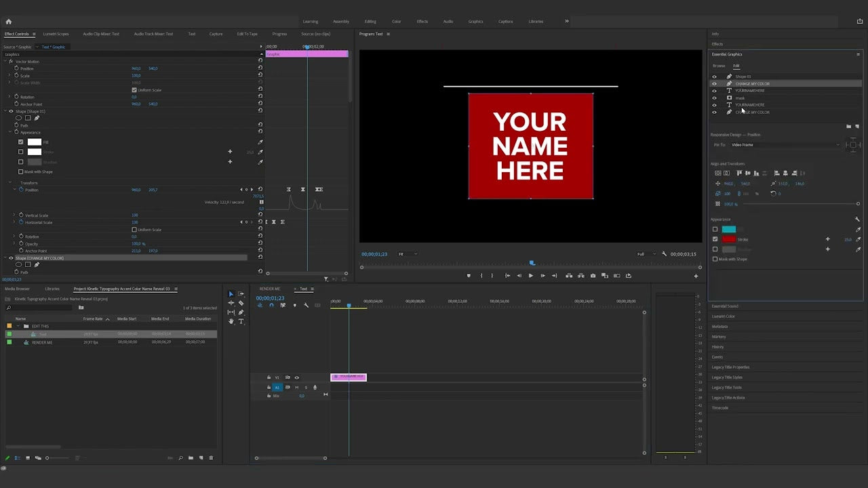The height and width of the screenshot is (488, 868).
Task: Open the Program monitor settings wrench icon
Action: tap(664, 253)
